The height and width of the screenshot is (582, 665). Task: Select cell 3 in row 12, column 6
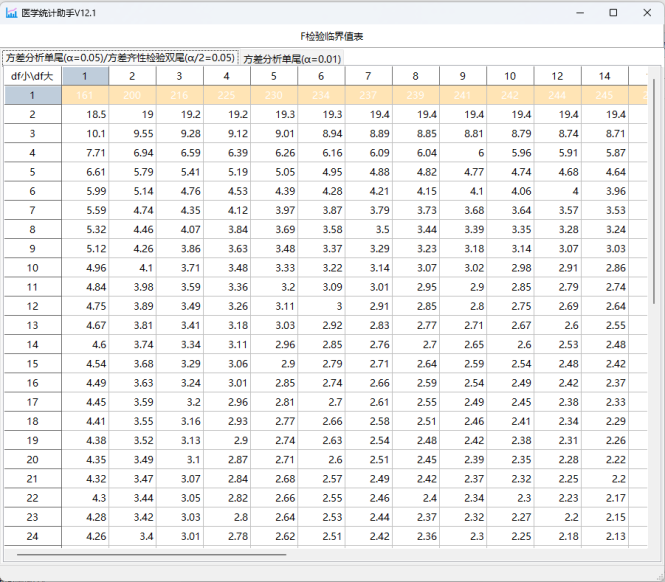pos(321,306)
